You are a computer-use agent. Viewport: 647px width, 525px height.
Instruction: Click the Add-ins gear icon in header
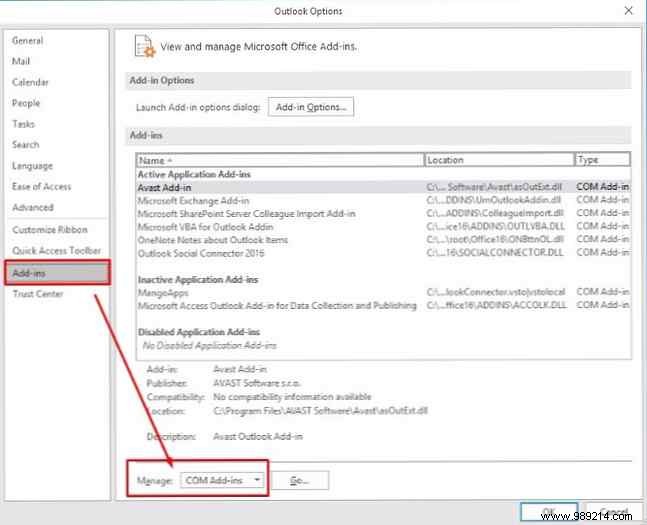click(144, 46)
